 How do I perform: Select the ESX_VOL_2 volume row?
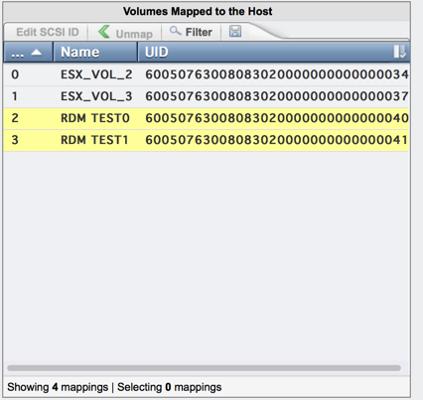point(206,74)
